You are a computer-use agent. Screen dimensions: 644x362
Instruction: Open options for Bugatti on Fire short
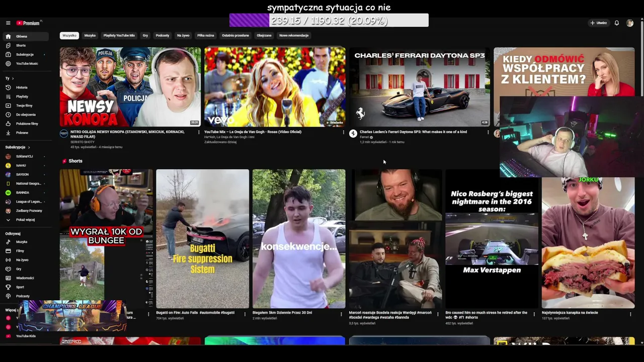(245, 314)
